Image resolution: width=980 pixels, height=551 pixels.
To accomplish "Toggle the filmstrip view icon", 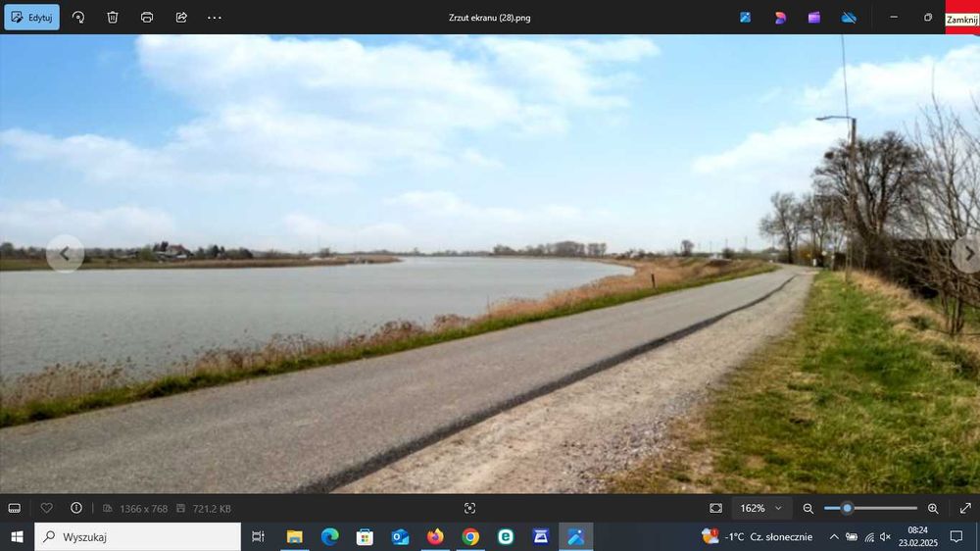I will [x=15, y=509].
